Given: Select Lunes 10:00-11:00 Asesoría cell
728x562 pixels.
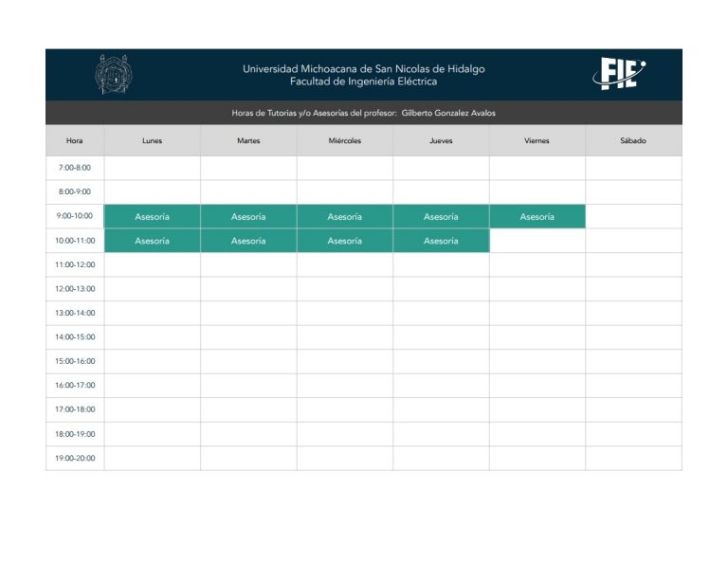Looking at the screenshot, I should tap(153, 241).
